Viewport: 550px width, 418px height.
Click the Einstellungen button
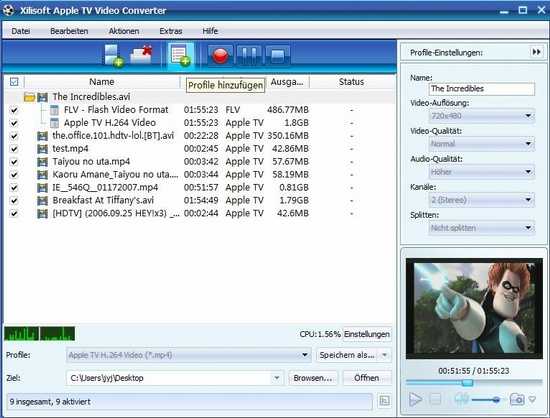pos(367,334)
